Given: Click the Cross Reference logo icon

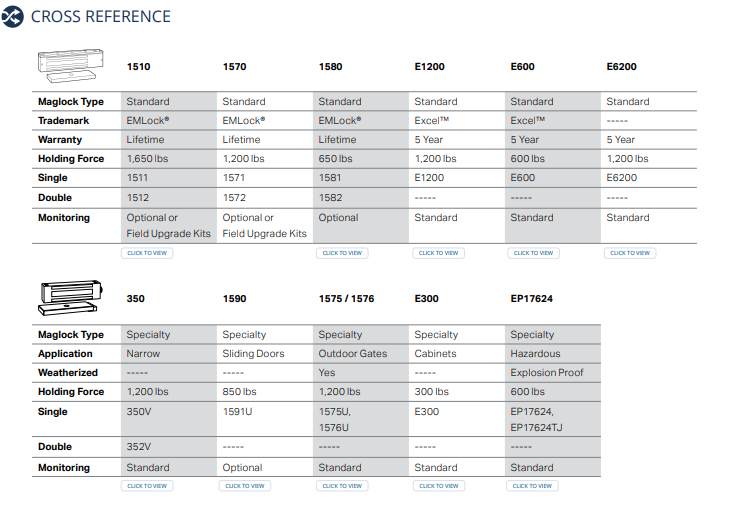Looking at the screenshot, I should coord(14,17).
